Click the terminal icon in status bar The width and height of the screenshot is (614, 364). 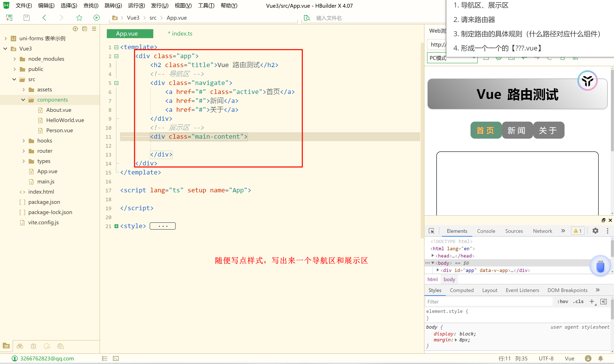click(116, 358)
